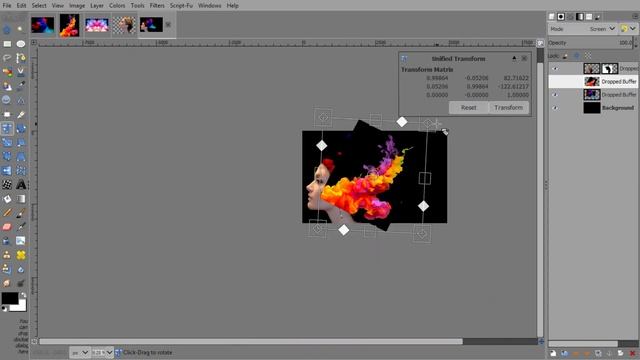Open the File menu
The width and height of the screenshot is (640, 360).
pos(7,6)
